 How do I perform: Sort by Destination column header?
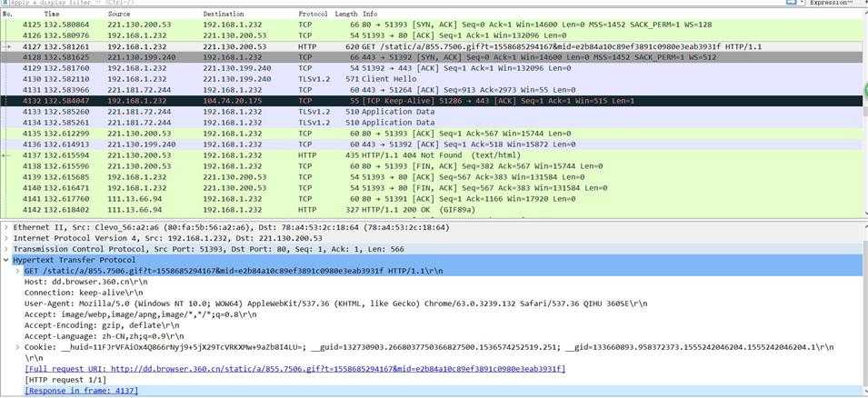[223, 14]
